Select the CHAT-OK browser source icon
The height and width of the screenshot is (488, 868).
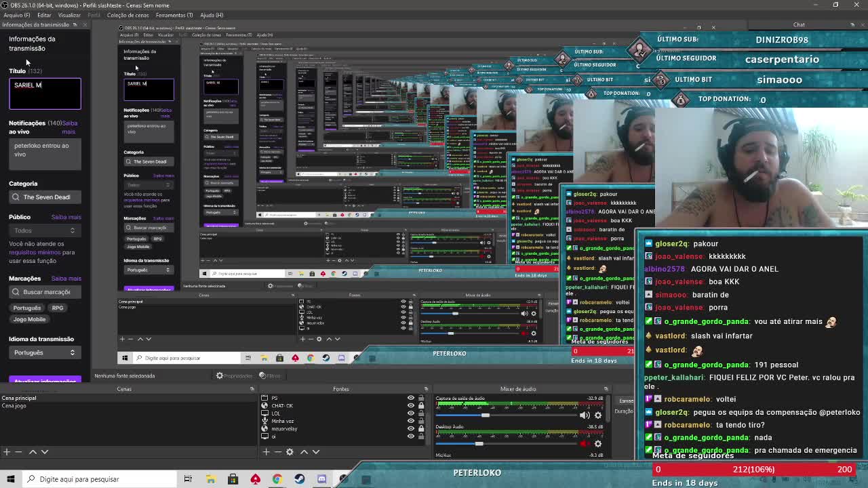pos(265,405)
